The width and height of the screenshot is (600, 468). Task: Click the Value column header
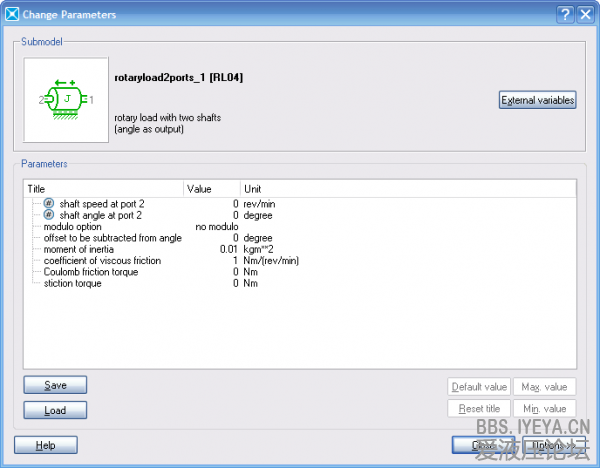[x=212, y=188]
